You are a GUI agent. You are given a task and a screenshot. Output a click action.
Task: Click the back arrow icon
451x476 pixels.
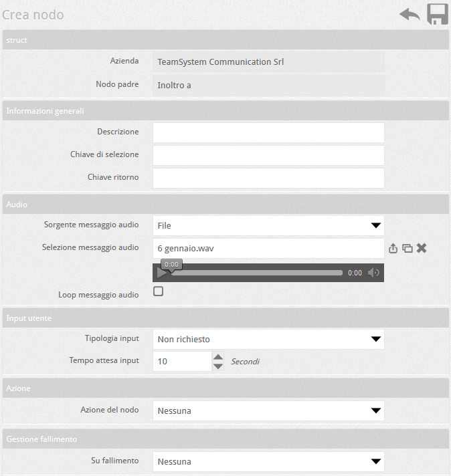[x=410, y=15]
